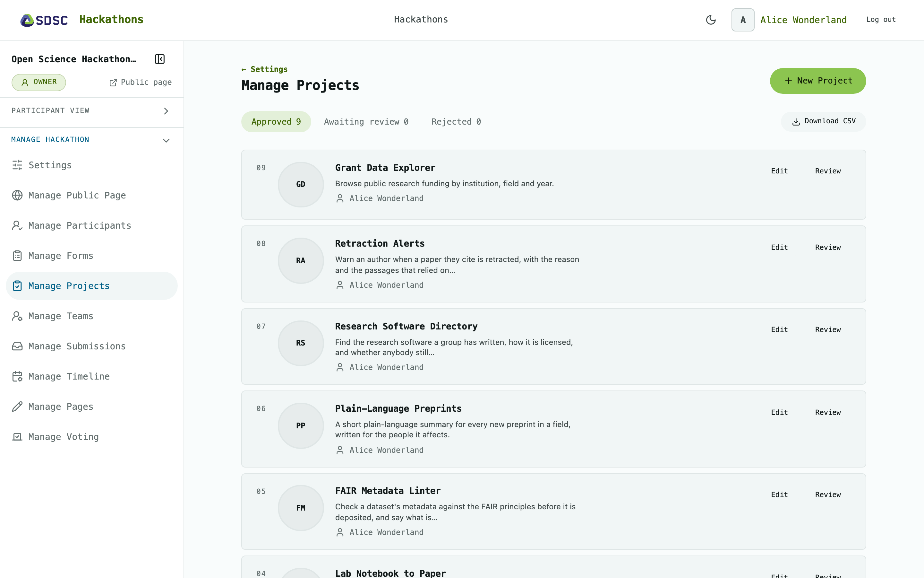Image resolution: width=924 pixels, height=578 pixels.
Task: Click the Manage Pages pencil icon
Action: pyautogui.click(x=17, y=407)
